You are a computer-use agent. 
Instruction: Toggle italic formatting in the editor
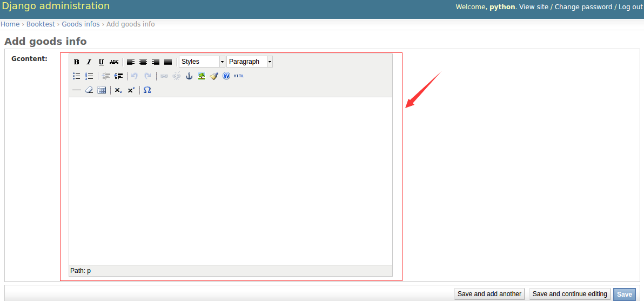(x=89, y=62)
